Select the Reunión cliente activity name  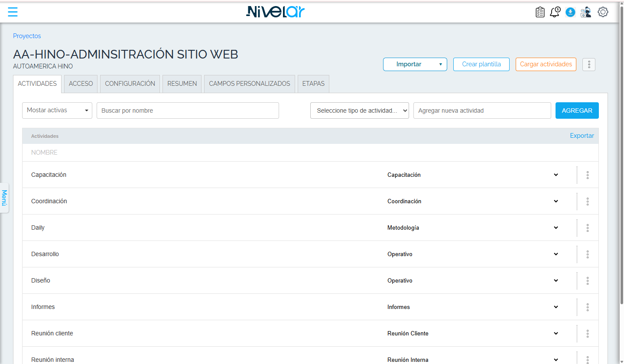click(52, 333)
